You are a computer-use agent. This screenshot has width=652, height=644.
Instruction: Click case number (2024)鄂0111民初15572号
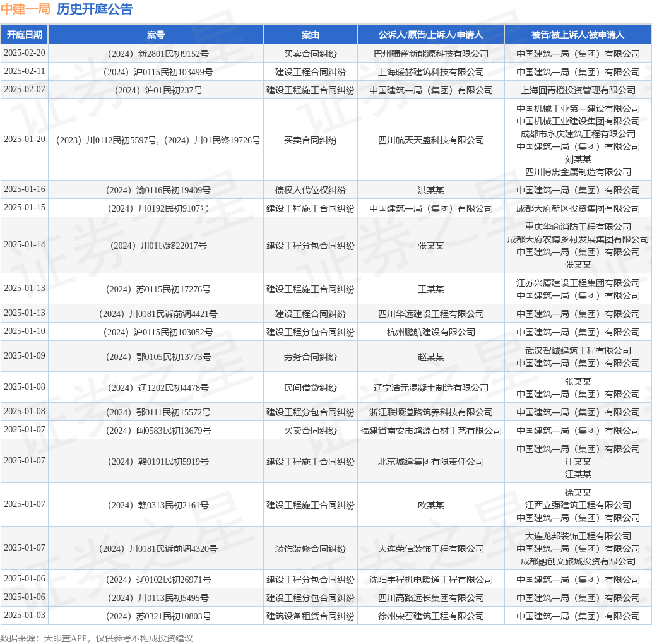pyautogui.click(x=158, y=412)
